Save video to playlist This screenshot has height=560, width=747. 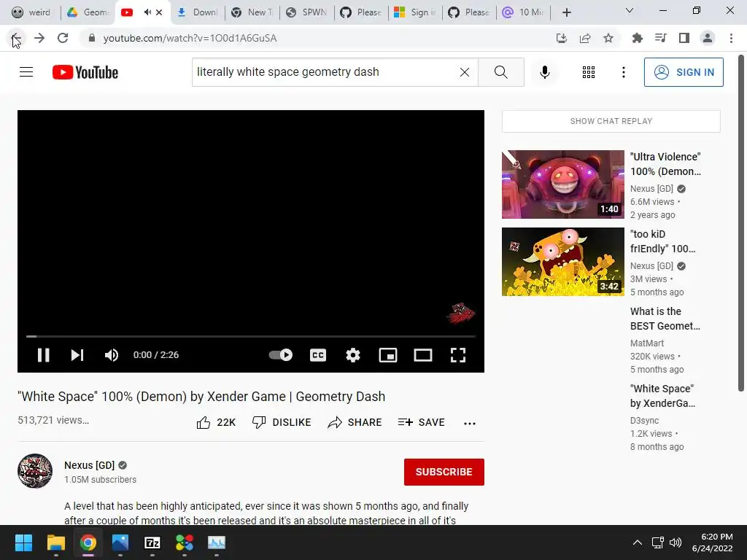tap(421, 422)
